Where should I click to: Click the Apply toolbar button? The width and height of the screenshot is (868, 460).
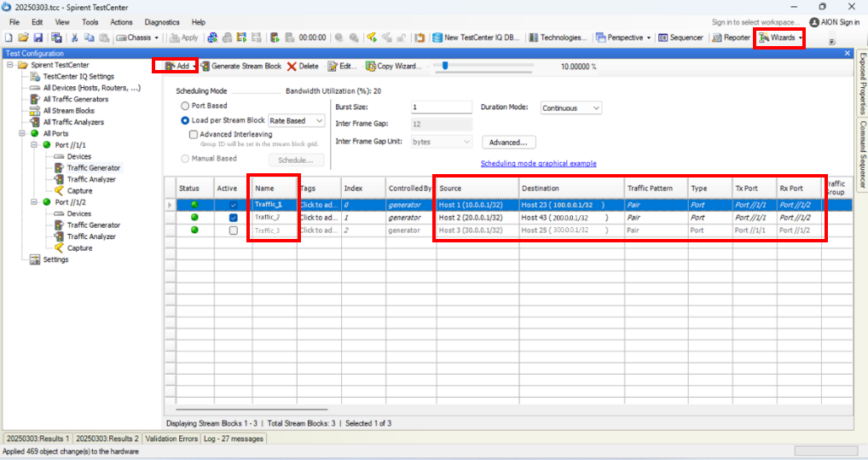pyautogui.click(x=183, y=38)
